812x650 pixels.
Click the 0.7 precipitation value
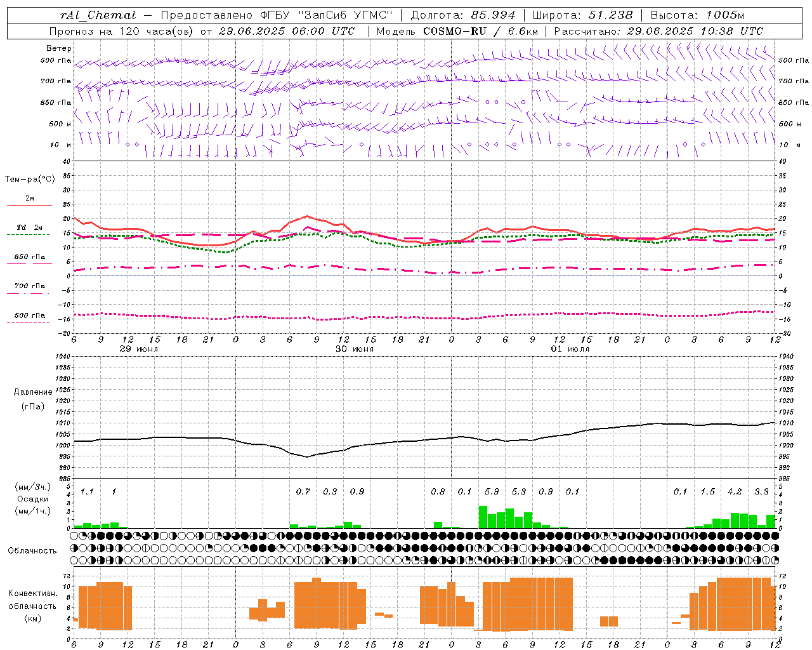(303, 491)
